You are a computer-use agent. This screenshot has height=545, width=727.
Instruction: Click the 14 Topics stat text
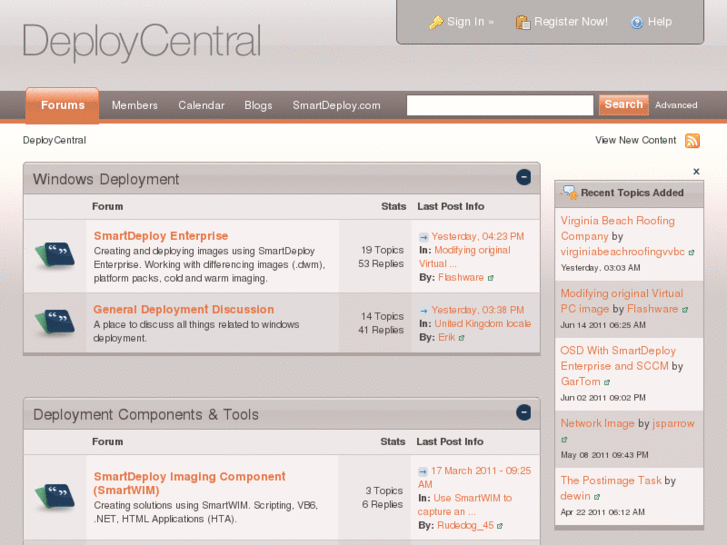coord(383,316)
